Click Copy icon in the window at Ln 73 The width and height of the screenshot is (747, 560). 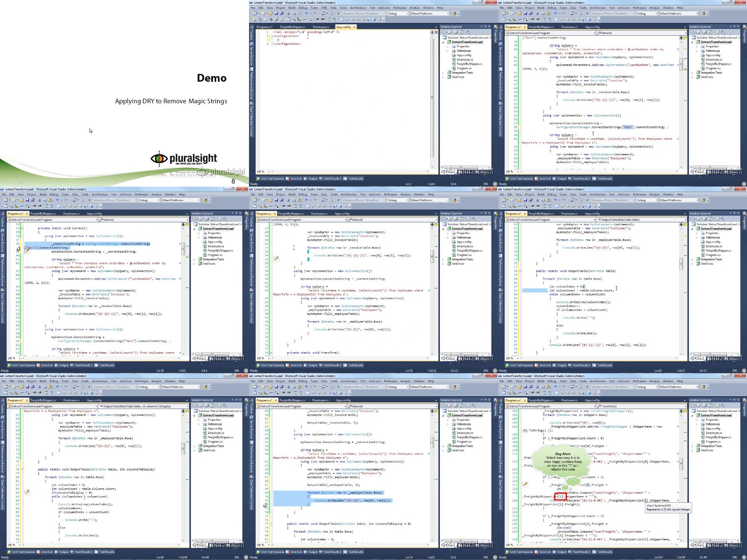(x=294, y=387)
